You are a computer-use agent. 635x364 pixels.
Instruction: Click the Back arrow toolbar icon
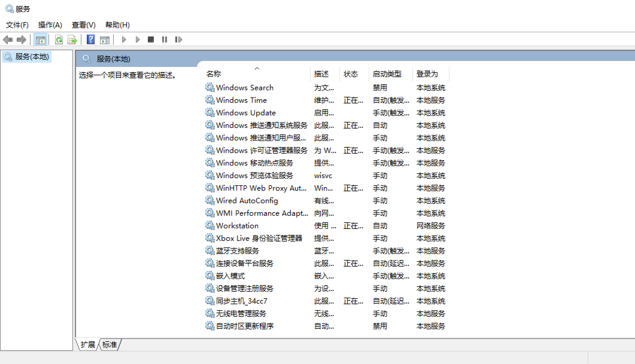[8, 39]
